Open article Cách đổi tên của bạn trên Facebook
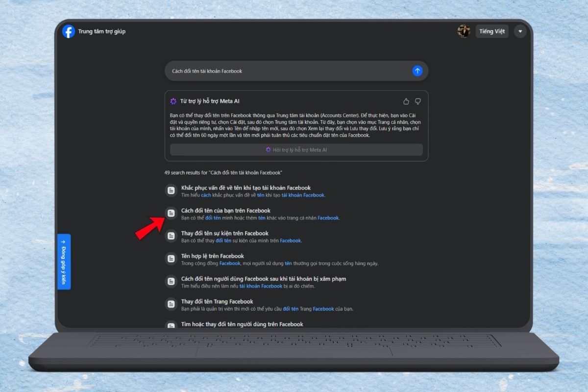588x392 pixels. pyautogui.click(x=226, y=211)
